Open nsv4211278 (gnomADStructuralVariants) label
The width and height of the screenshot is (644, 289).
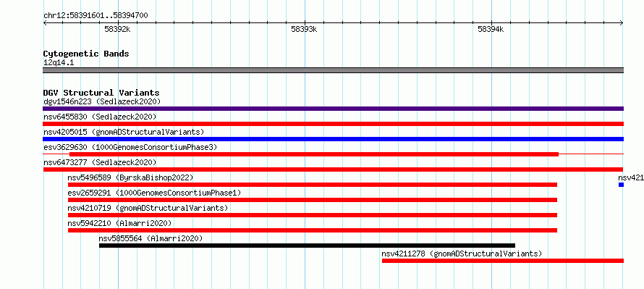point(462,254)
